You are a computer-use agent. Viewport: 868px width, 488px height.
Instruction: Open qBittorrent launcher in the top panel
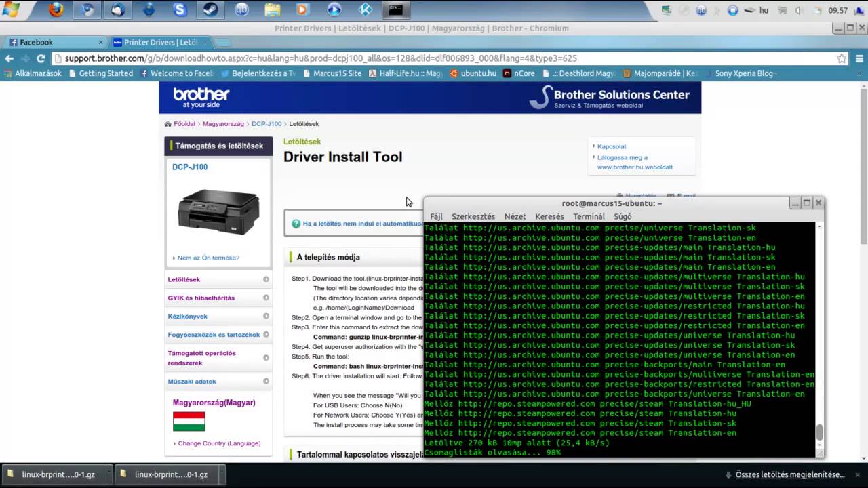tap(241, 9)
